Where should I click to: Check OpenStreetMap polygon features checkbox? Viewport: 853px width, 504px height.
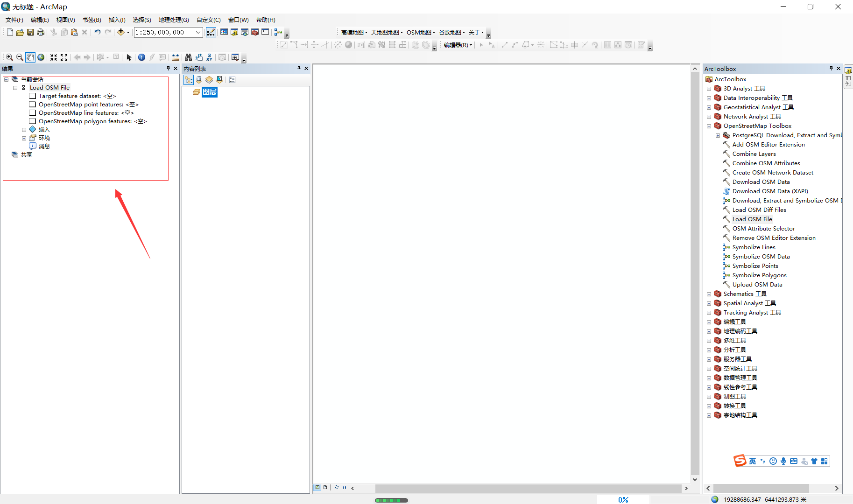(x=32, y=121)
